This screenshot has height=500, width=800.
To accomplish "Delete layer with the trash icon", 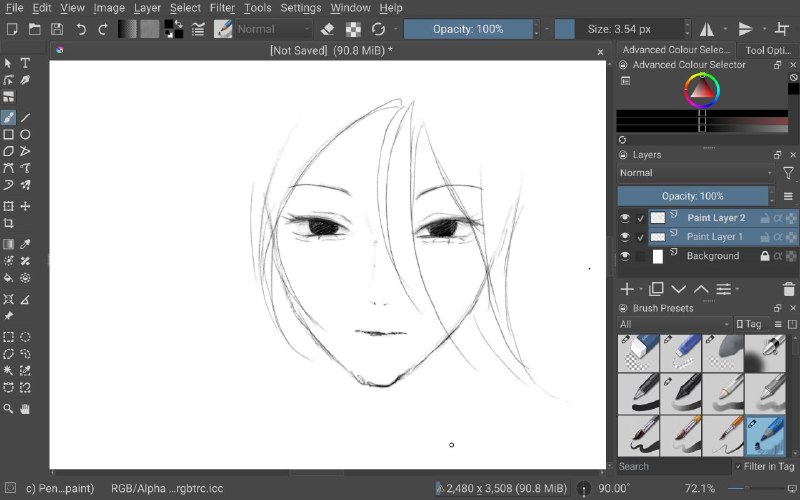I will pyautogui.click(x=788, y=289).
